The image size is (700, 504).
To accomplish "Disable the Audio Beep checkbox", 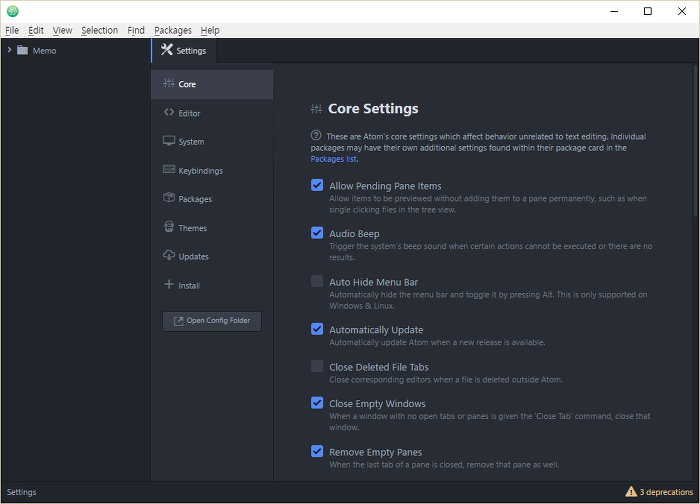I will [x=317, y=233].
